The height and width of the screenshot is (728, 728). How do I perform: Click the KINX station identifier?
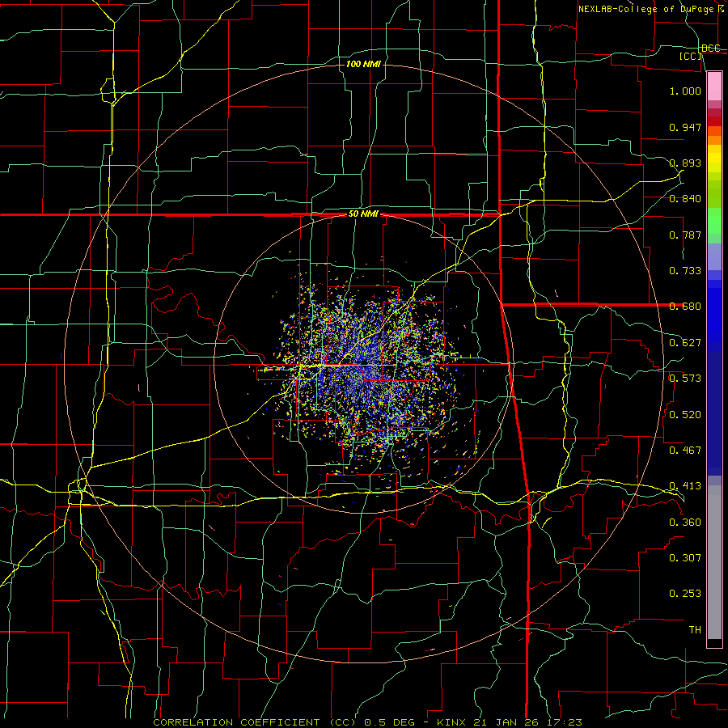coord(451,722)
